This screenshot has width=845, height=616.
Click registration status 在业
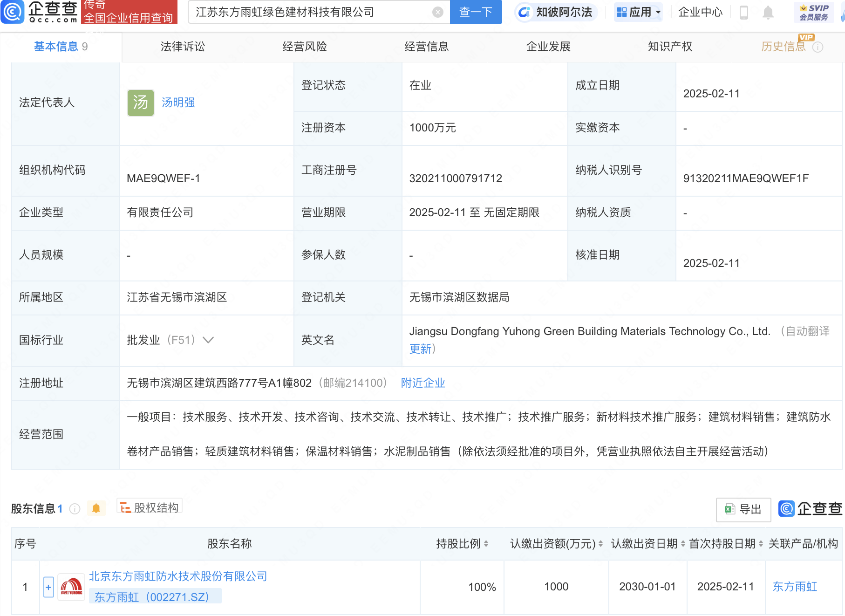(x=420, y=85)
